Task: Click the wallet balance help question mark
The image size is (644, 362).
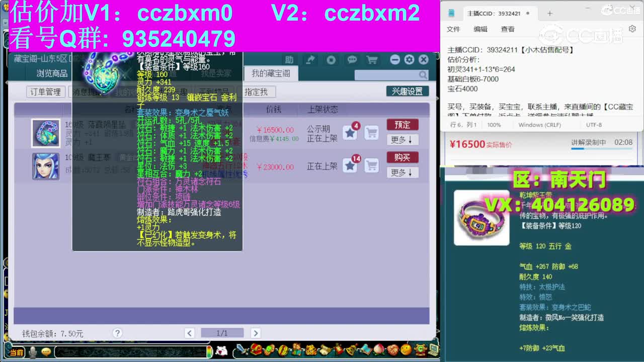Action: coord(117,333)
